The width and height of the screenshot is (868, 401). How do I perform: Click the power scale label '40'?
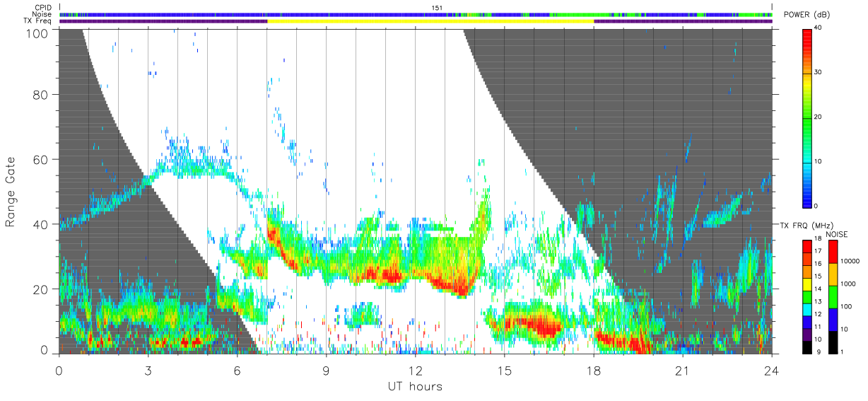[x=819, y=28]
